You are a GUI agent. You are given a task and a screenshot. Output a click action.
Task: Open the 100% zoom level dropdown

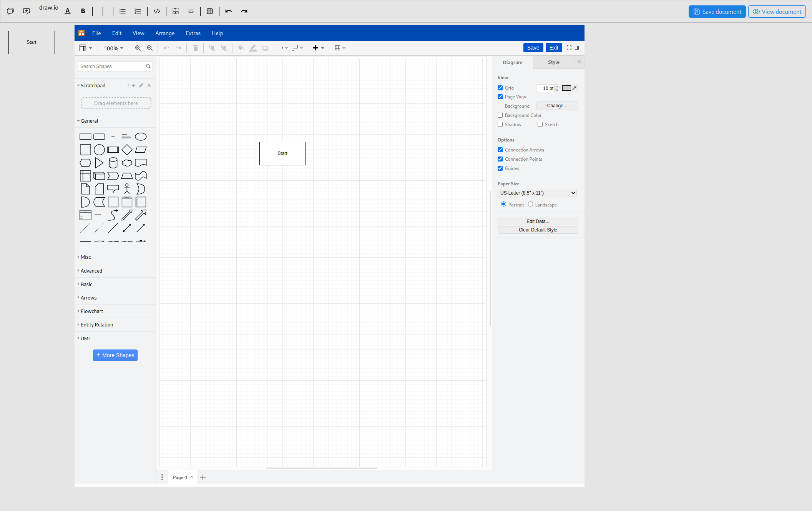(x=114, y=48)
